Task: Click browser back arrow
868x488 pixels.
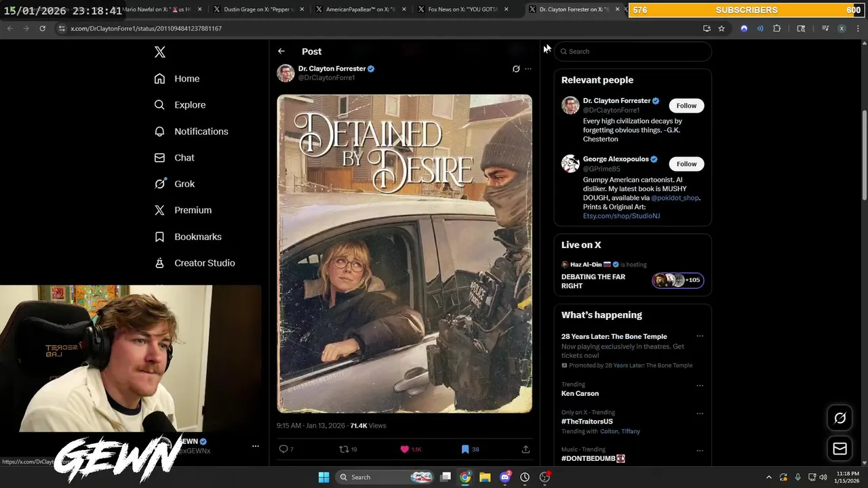Action: (9, 28)
